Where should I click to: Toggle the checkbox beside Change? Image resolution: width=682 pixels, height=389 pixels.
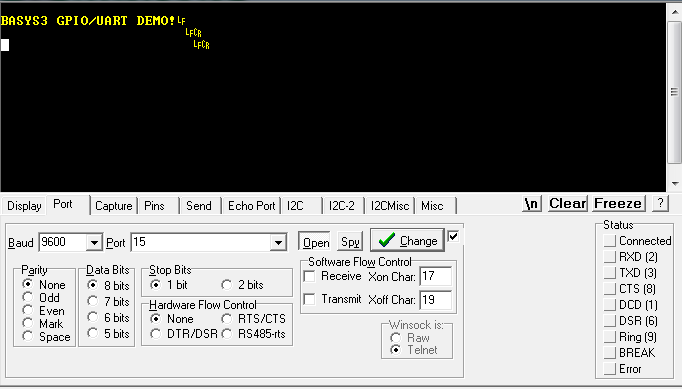click(x=453, y=236)
